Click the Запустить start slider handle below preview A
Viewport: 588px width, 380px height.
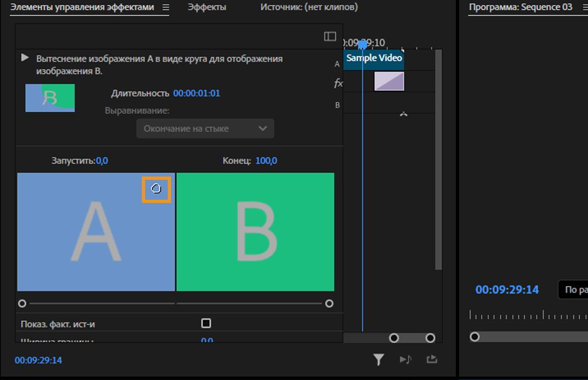[x=22, y=303]
